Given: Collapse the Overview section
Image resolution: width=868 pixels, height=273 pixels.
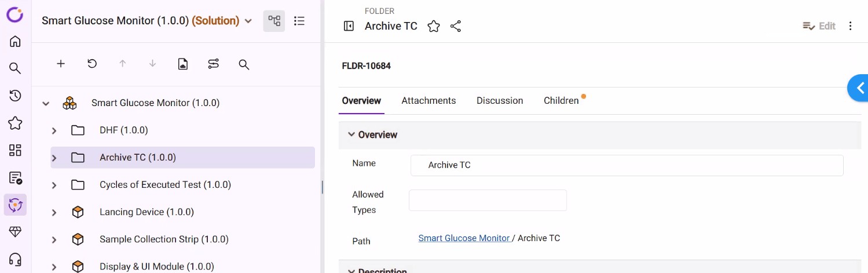Looking at the screenshot, I should [351, 134].
